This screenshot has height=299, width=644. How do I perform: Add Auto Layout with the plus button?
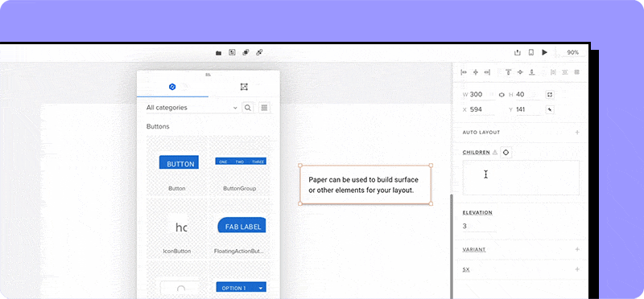click(577, 133)
